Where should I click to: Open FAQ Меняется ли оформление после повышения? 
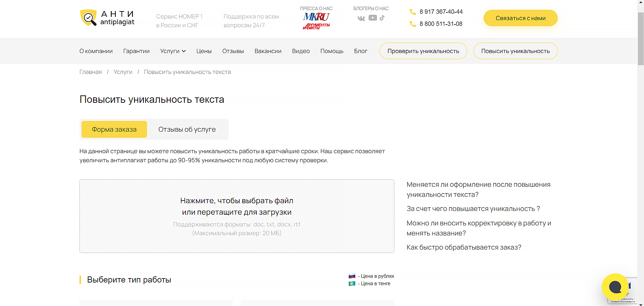[x=478, y=189]
